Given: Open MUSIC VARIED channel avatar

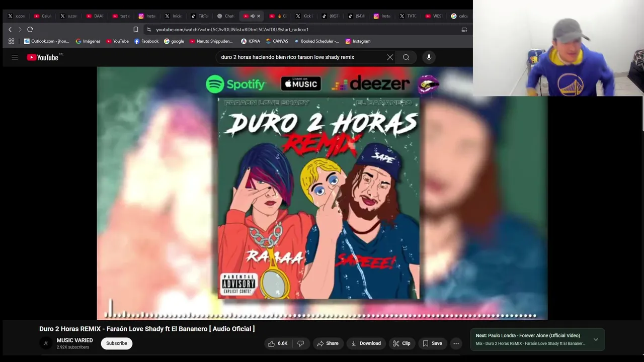Looking at the screenshot, I should [x=46, y=343].
